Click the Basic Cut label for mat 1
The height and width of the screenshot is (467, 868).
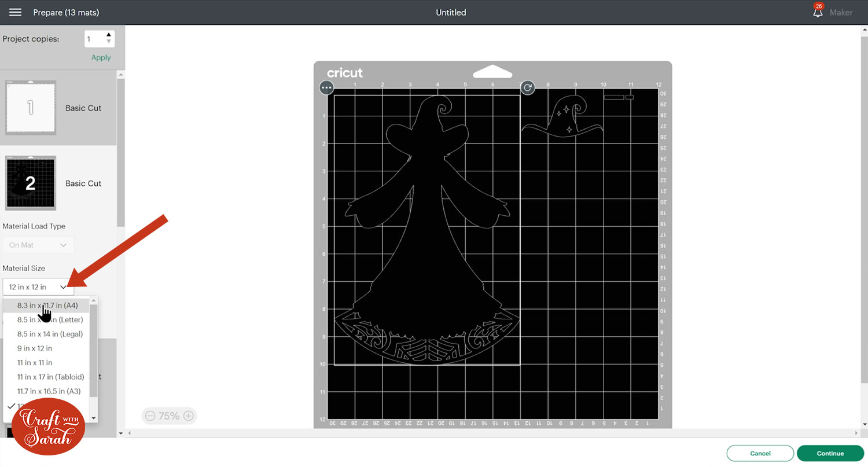(83, 108)
